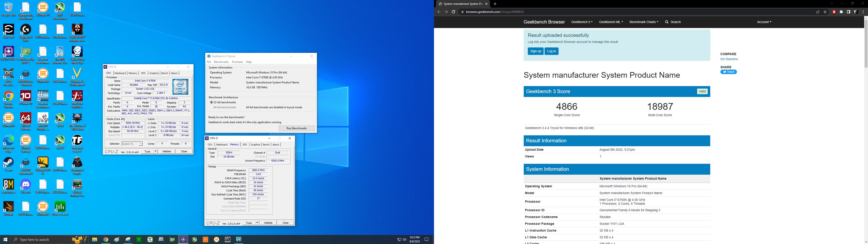Click the Sign up button

[x=535, y=51]
